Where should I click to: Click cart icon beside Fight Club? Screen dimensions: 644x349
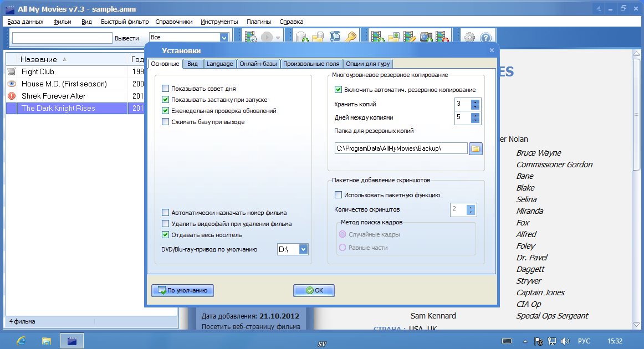[12, 71]
